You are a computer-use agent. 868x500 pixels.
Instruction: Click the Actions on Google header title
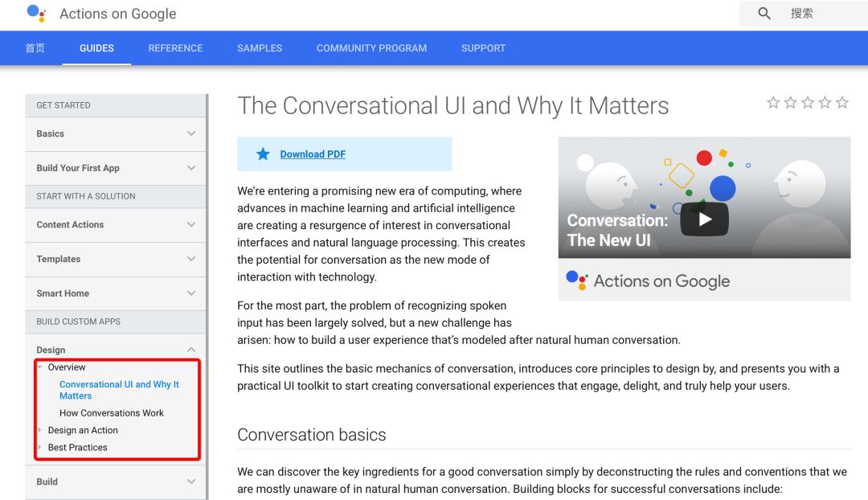pyautogui.click(x=118, y=14)
